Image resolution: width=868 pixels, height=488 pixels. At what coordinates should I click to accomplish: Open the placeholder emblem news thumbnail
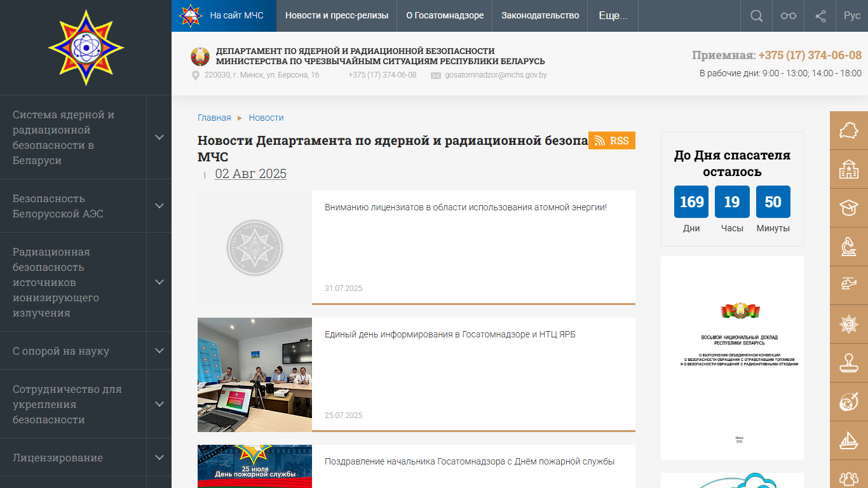point(255,248)
